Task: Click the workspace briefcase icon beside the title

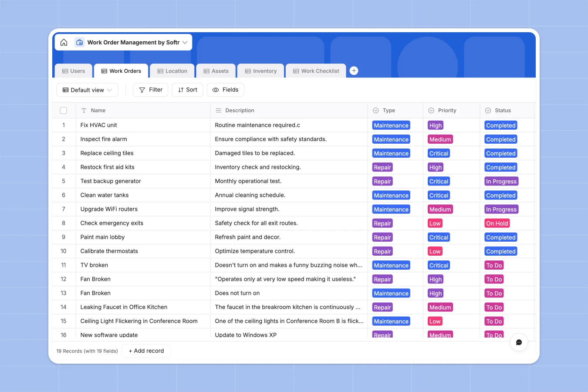Action: (80, 42)
